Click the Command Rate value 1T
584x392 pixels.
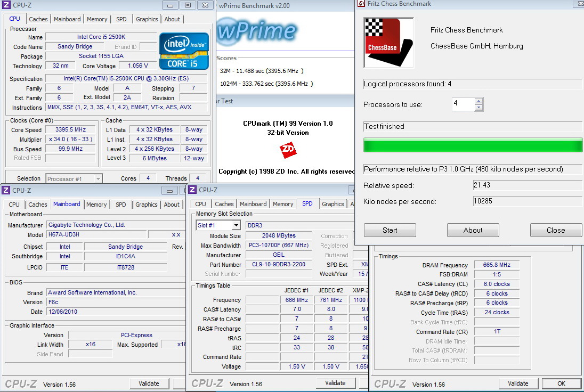(x=497, y=331)
